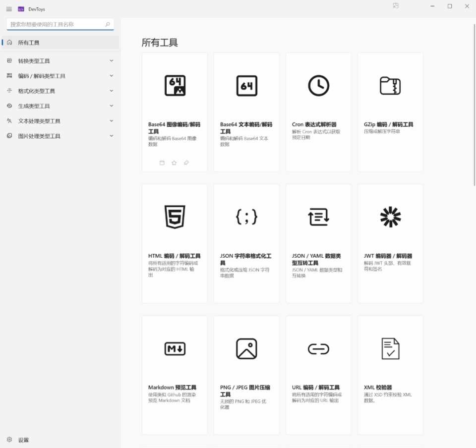Toggle compact overlay mode in title bar
Viewport: 476px width, 448px height.
click(x=396, y=6)
